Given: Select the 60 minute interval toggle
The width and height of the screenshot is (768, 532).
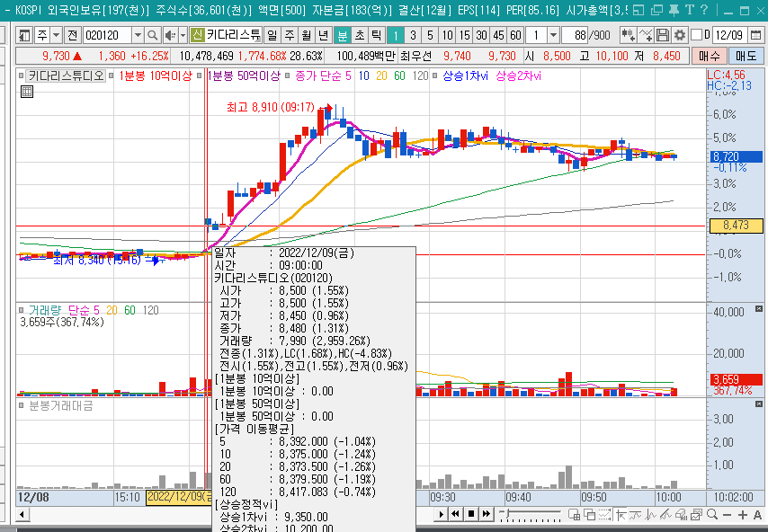Looking at the screenshot, I should [x=516, y=35].
